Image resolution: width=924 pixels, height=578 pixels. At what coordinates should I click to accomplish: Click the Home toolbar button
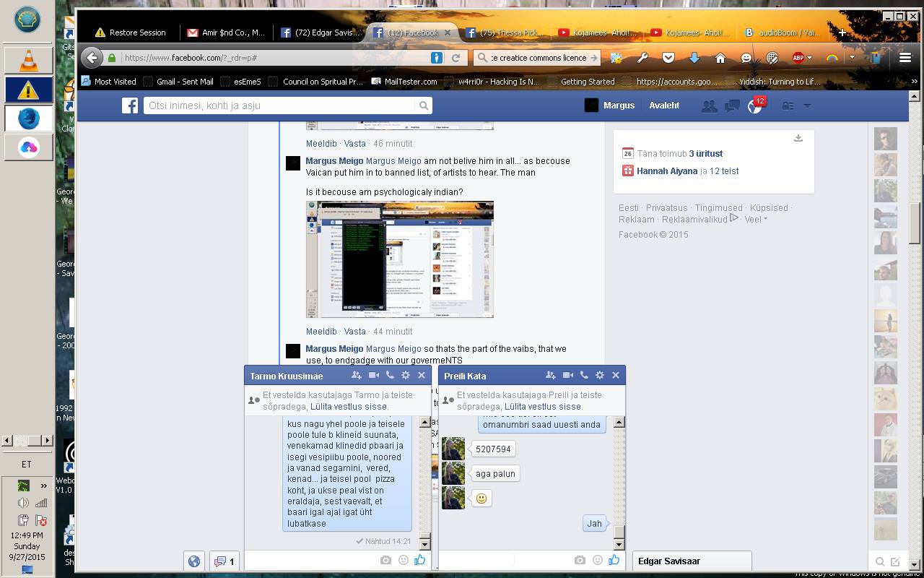point(720,58)
